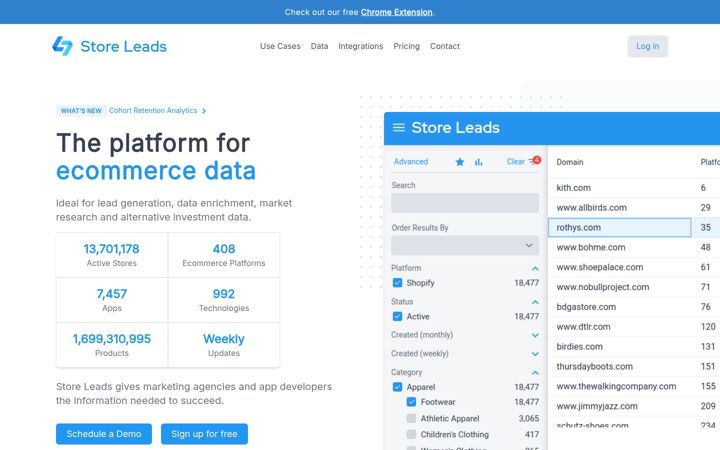Screen dimensions: 720x450
Task: Uncheck the Active status checkbox
Action: point(398,316)
